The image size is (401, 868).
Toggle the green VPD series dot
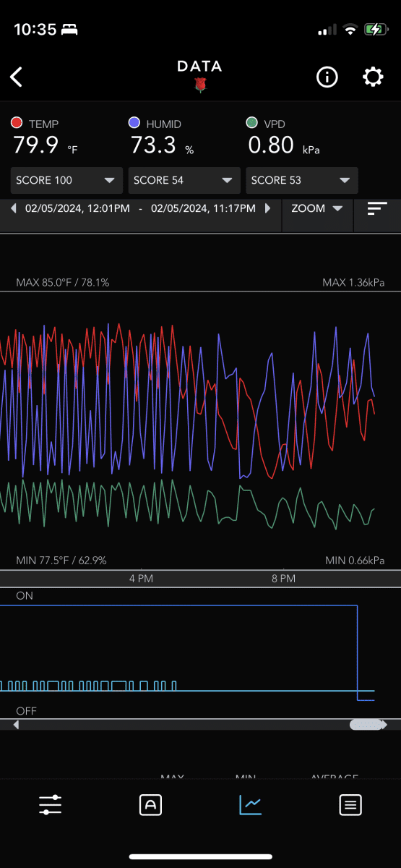[252, 124]
